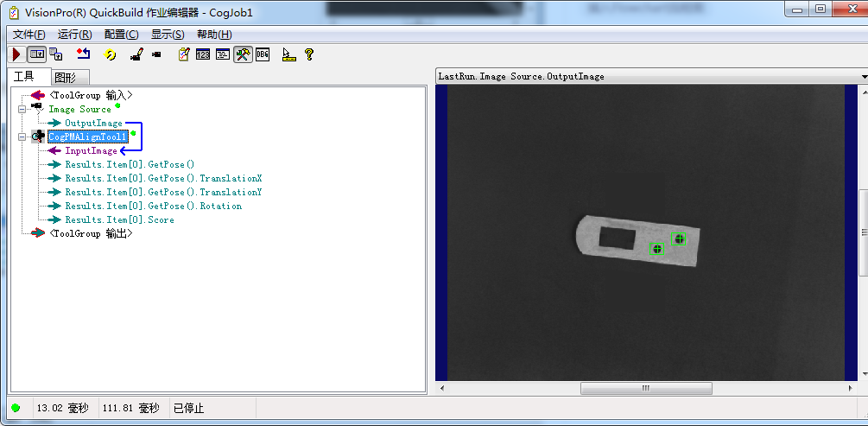Toggle the hammer and wrench toolbox button

243,54
